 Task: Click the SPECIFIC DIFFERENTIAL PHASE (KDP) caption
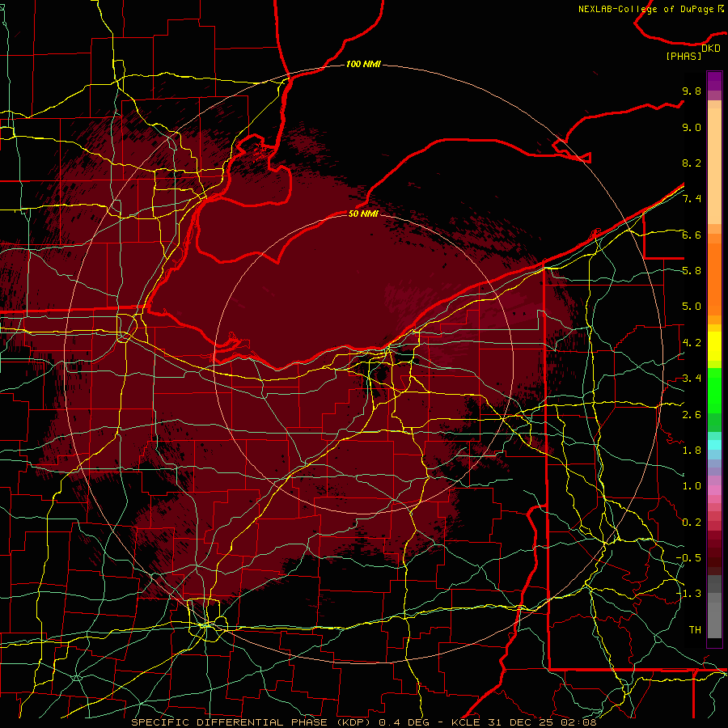[x=251, y=722]
